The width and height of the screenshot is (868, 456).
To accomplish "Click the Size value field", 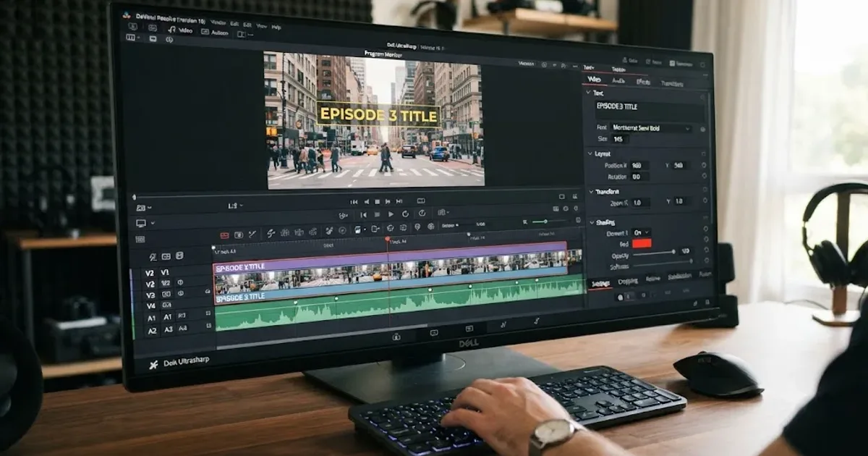I will pyautogui.click(x=619, y=139).
